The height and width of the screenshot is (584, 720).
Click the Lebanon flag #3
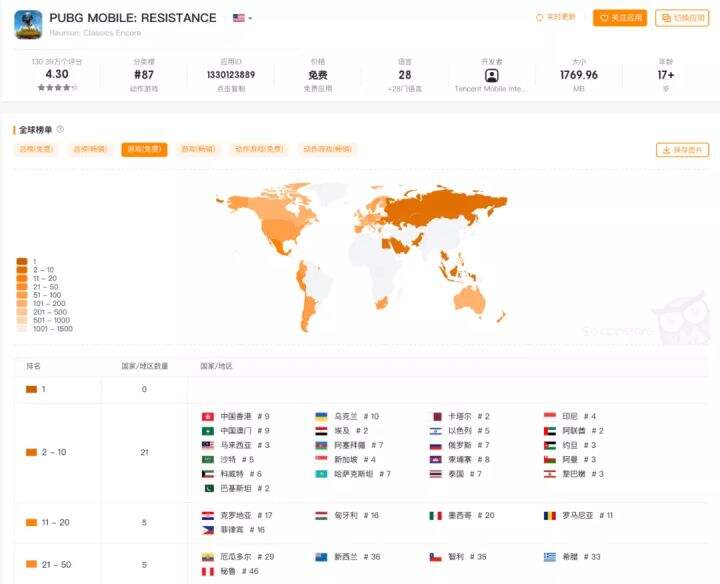pos(550,474)
